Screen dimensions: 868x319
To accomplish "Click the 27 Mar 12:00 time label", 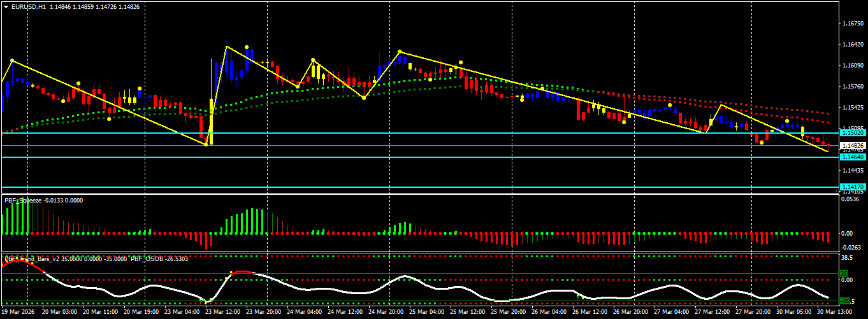I will tap(712, 313).
